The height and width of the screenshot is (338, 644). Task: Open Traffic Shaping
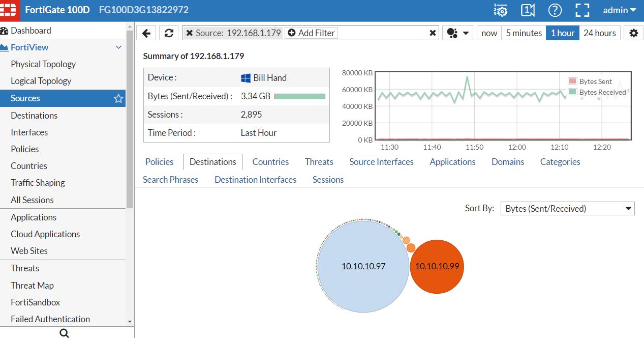pos(38,183)
